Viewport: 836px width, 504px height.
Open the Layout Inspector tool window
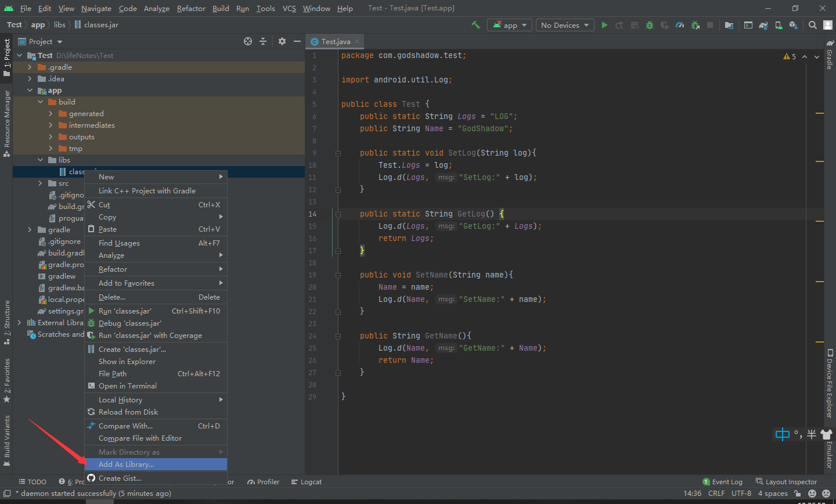(x=787, y=482)
